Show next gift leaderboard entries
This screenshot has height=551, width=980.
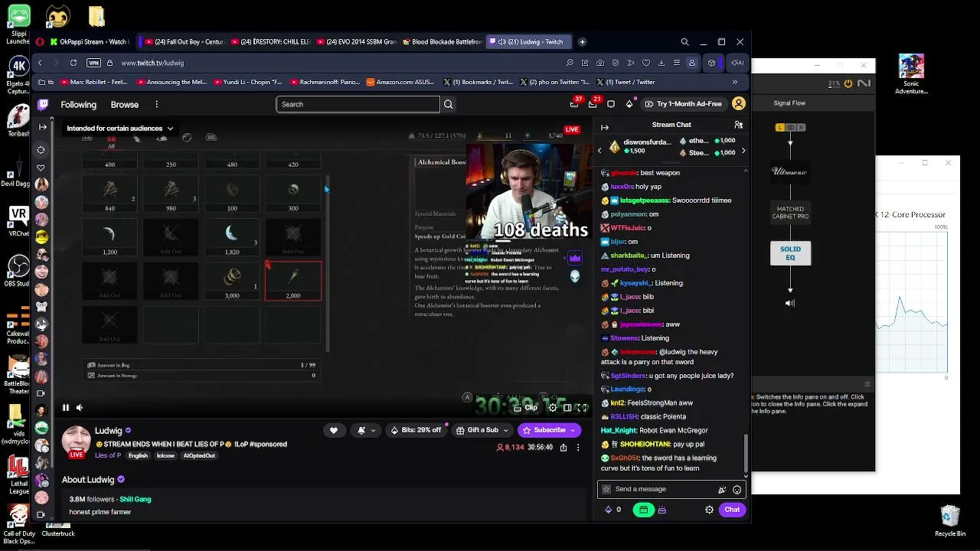click(743, 151)
